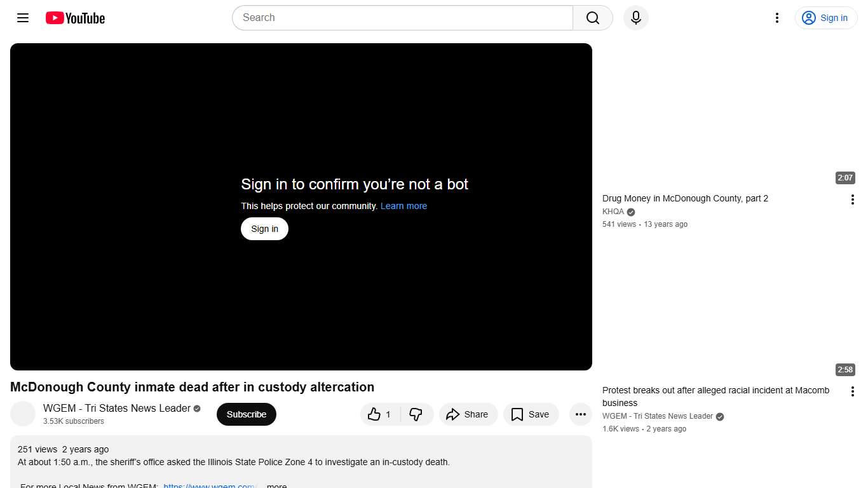Start voice search with microphone icon
Screen dimensions: 868x488
635,18
